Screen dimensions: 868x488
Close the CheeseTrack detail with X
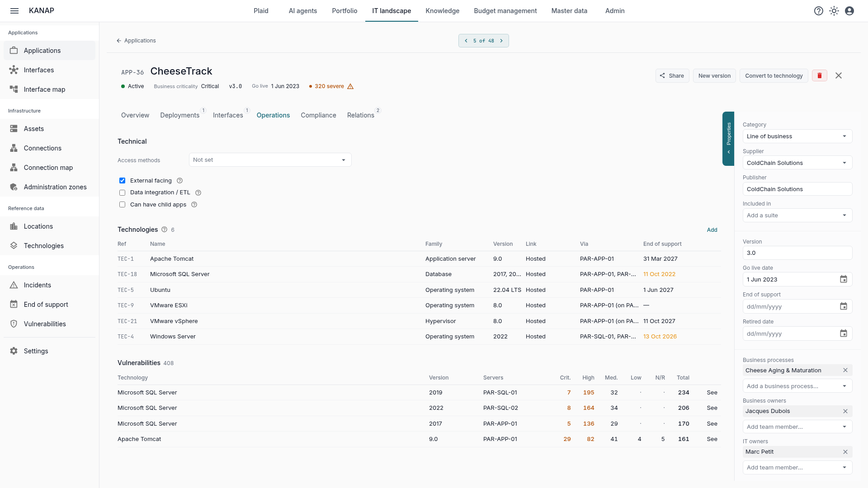[x=839, y=75]
